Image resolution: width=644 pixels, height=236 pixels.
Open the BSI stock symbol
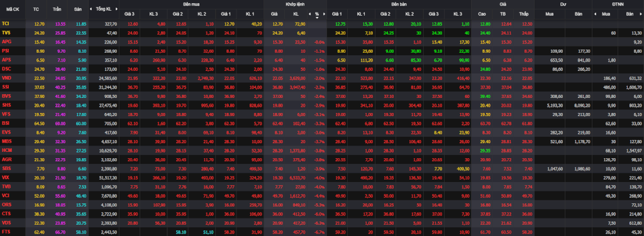[5, 122]
